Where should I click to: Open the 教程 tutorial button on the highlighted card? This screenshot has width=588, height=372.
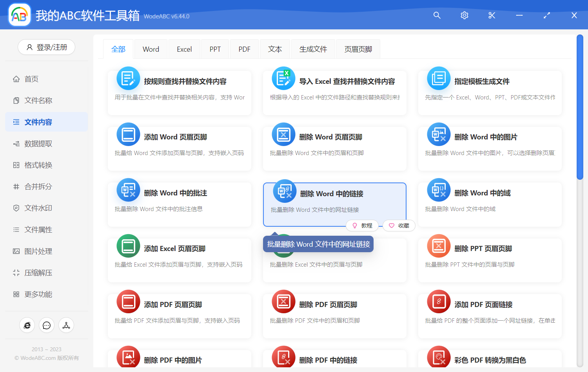click(x=362, y=226)
